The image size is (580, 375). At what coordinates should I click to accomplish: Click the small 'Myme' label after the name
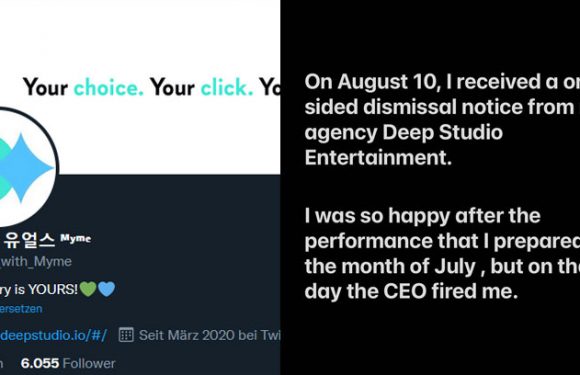pyautogui.click(x=76, y=239)
